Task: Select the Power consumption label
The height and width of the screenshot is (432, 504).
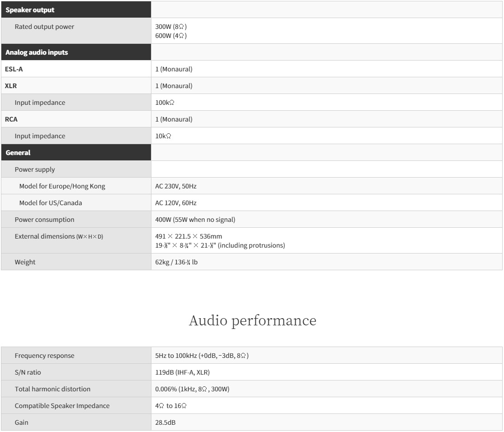Action: pyautogui.click(x=44, y=220)
